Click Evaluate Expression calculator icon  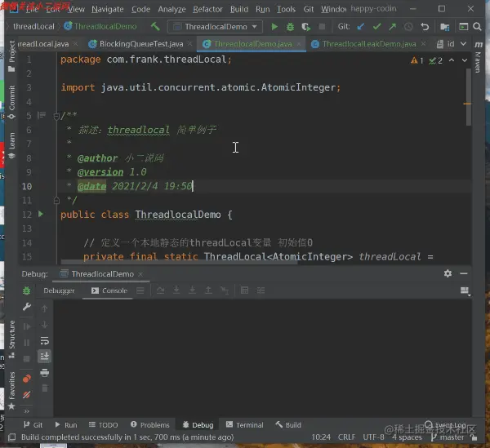point(245,291)
